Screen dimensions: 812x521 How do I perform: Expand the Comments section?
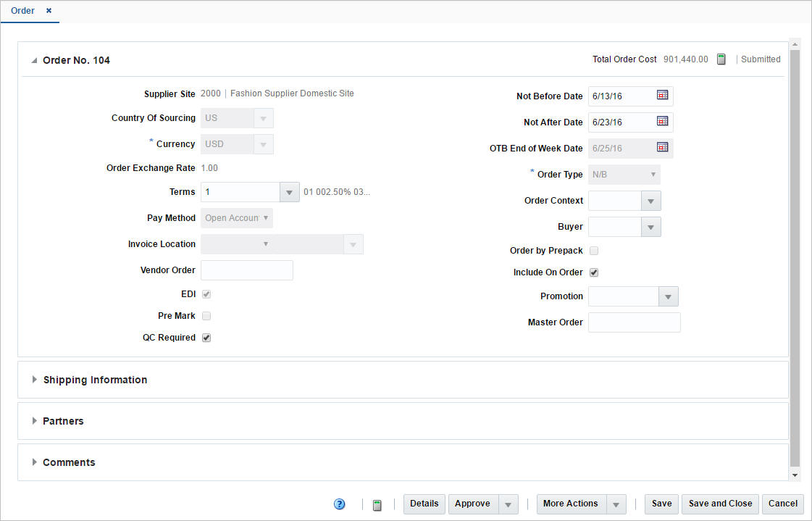click(x=34, y=462)
